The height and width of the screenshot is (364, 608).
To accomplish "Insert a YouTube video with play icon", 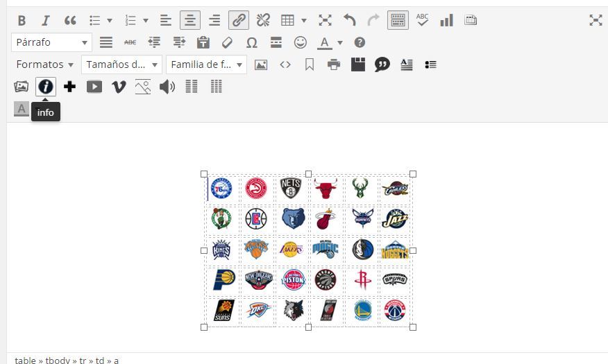I will coord(94,87).
